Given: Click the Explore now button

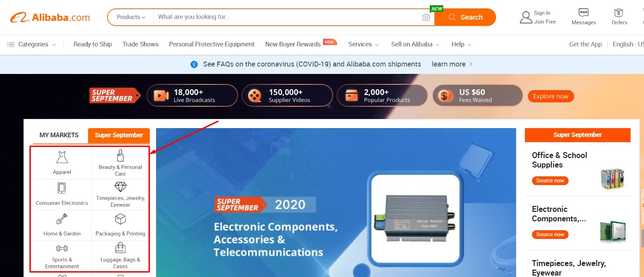Looking at the screenshot, I should [x=551, y=96].
